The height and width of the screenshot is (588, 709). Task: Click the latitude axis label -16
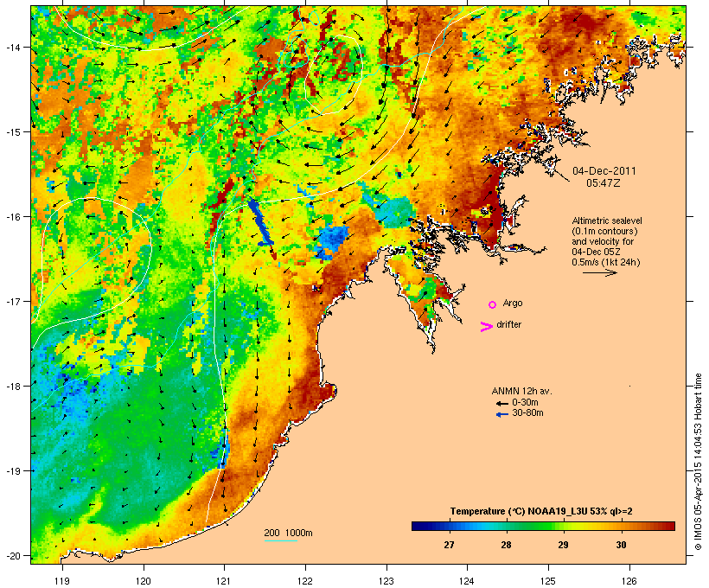[12, 217]
